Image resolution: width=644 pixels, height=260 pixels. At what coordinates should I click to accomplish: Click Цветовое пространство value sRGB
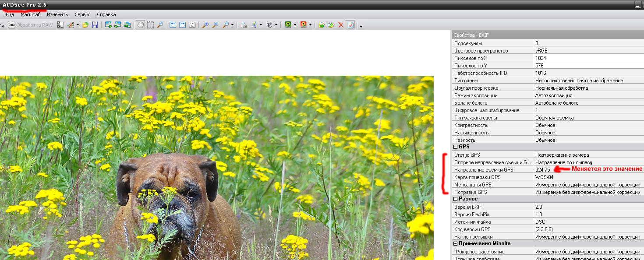pos(541,50)
